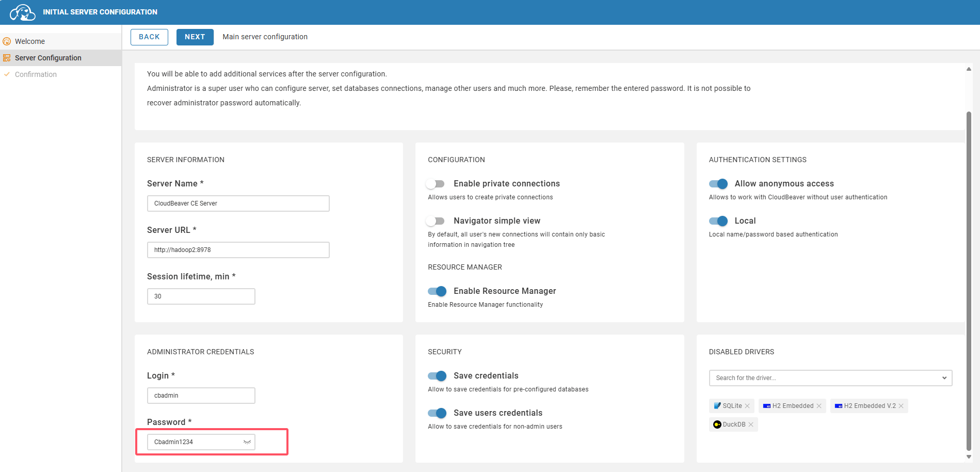This screenshot has width=980, height=472.
Task: Click Session lifetime input field
Action: [201, 296]
